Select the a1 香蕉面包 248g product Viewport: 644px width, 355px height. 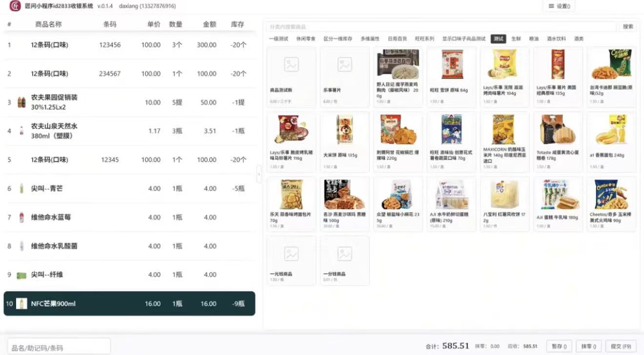tap(611, 142)
